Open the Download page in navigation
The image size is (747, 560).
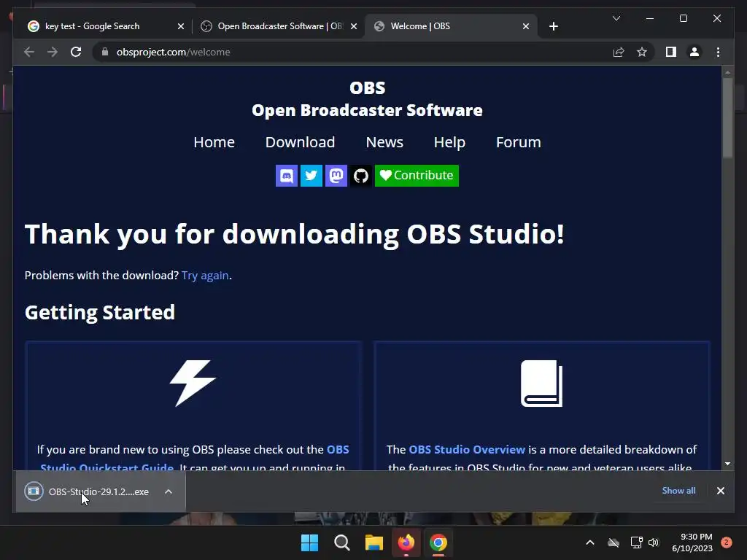coord(300,142)
